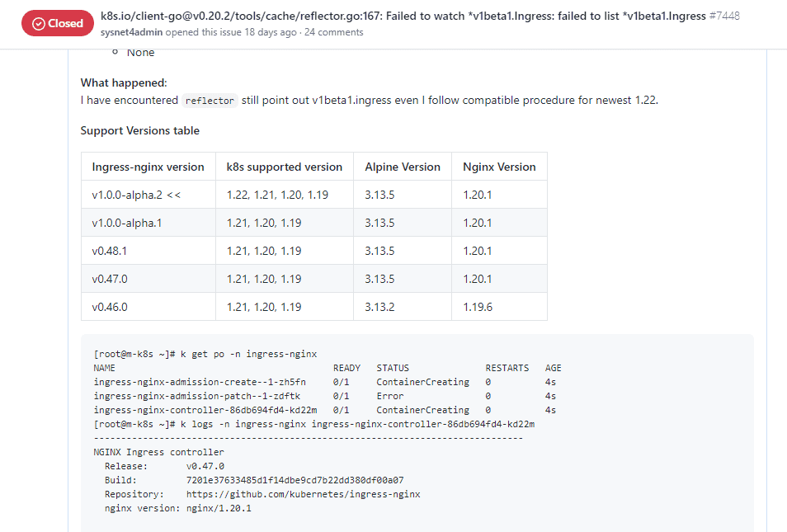Click the 1.19.6 Nginx version cell
Viewport: 787px width, 532px height.
click(x=478, y=307)
